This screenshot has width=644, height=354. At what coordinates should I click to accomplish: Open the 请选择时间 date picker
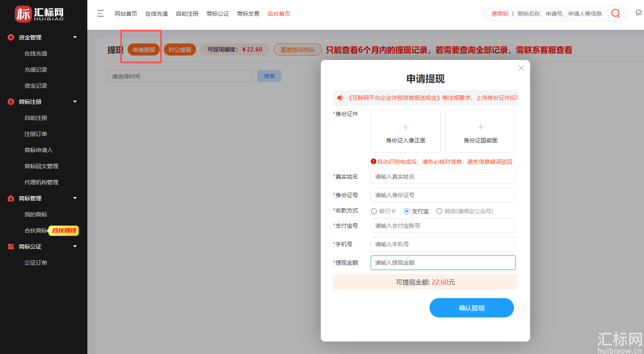coord(180,76)
